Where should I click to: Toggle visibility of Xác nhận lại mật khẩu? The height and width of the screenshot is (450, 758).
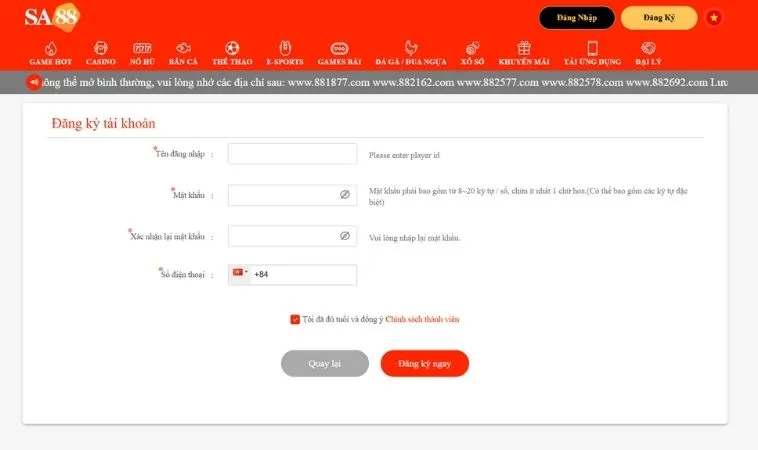[x=345, y=236]
